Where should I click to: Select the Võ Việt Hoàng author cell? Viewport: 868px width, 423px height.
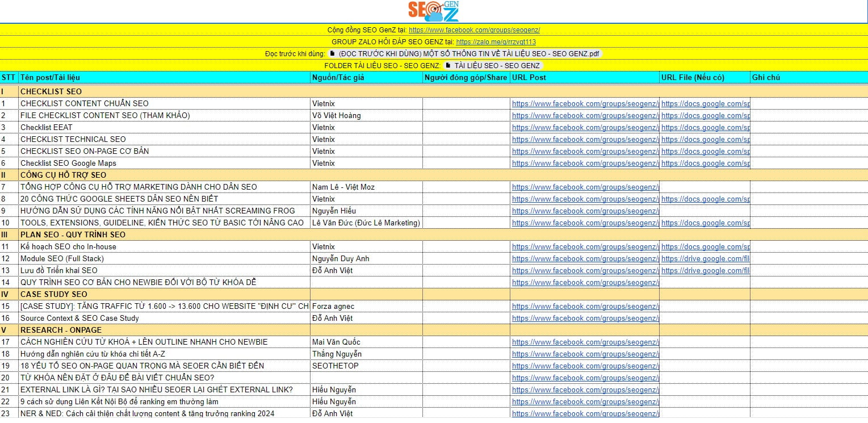pos(366,115)
